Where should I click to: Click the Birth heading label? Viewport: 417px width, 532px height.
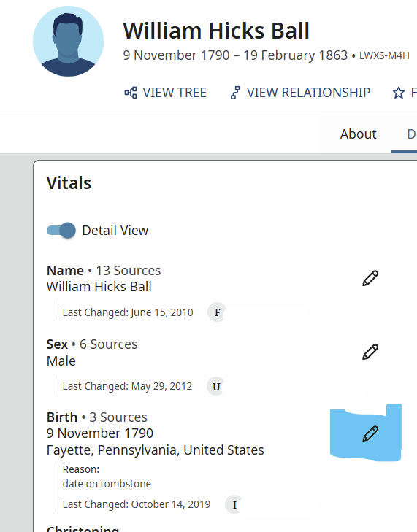tap(62, 417)
